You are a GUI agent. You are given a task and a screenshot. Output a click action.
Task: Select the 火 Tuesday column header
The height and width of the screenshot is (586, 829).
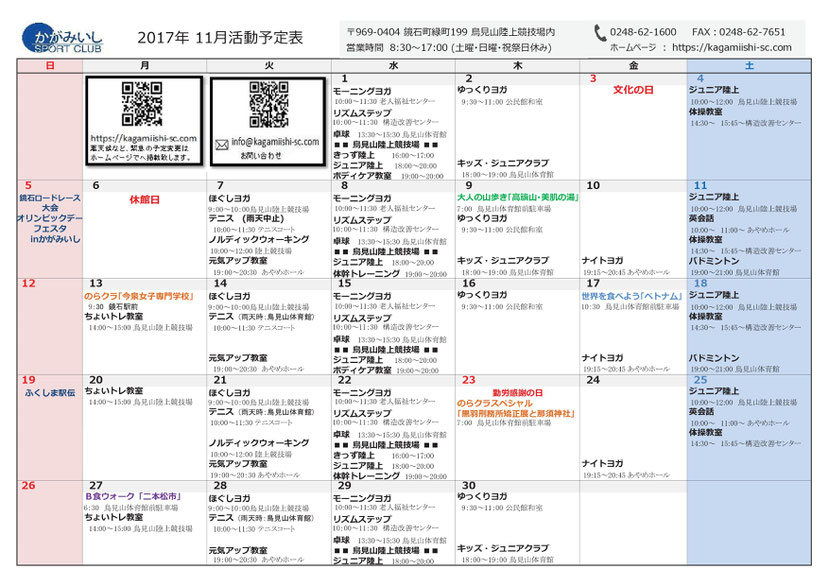coord(269,66)
